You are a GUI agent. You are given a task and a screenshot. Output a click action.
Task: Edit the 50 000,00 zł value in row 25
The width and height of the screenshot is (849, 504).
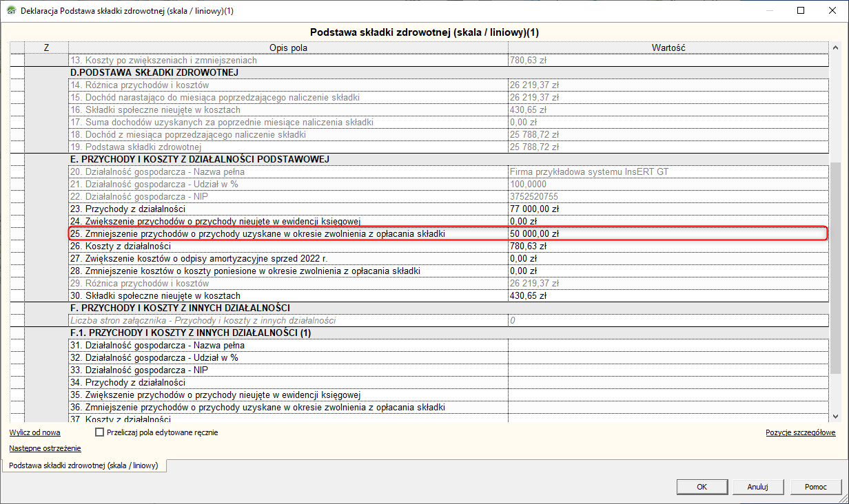[668, 233]
